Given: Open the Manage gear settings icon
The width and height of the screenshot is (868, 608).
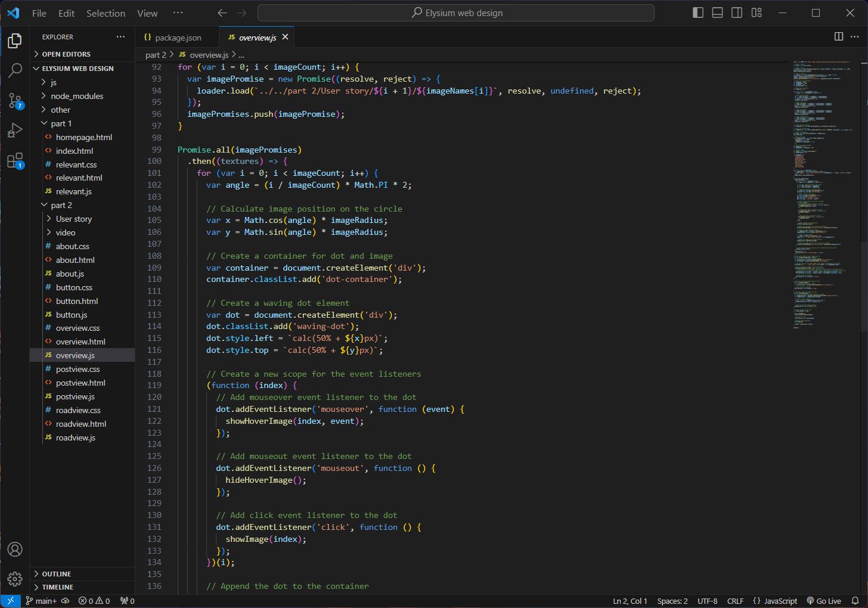Looking at the screenshot, I should pyautogui.click(x=15, y=578).
